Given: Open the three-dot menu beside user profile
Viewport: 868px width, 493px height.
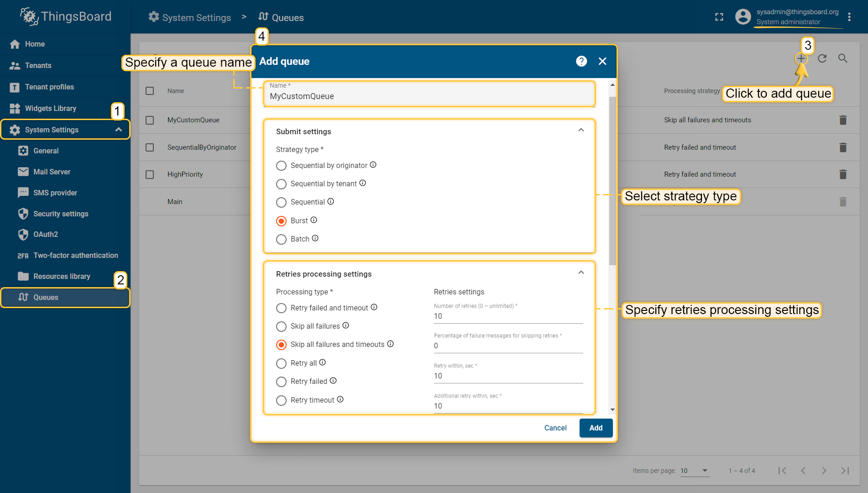Looking at the screenshot, I should tap(849, 17).
